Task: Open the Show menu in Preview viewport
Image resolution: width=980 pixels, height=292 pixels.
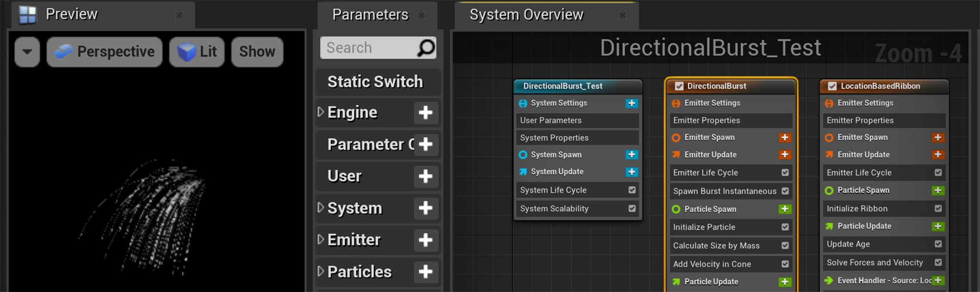Action: (x=257, y=52)
